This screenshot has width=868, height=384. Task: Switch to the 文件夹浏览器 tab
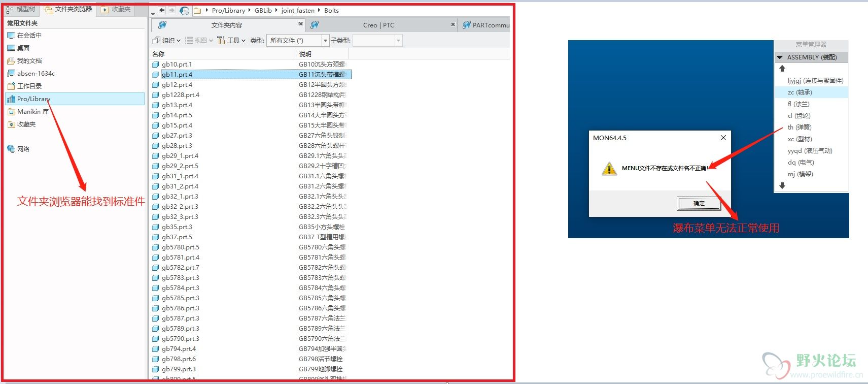pyautogui.click(x=68, y=9)
